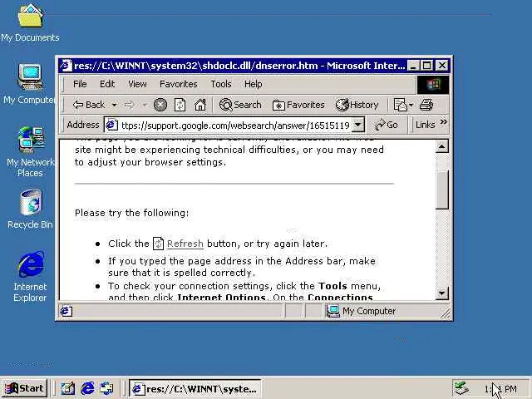Click the scrollbar down arrow
Image resolution: width=532 pixels, height=399 pixels.
coord(442,293)
